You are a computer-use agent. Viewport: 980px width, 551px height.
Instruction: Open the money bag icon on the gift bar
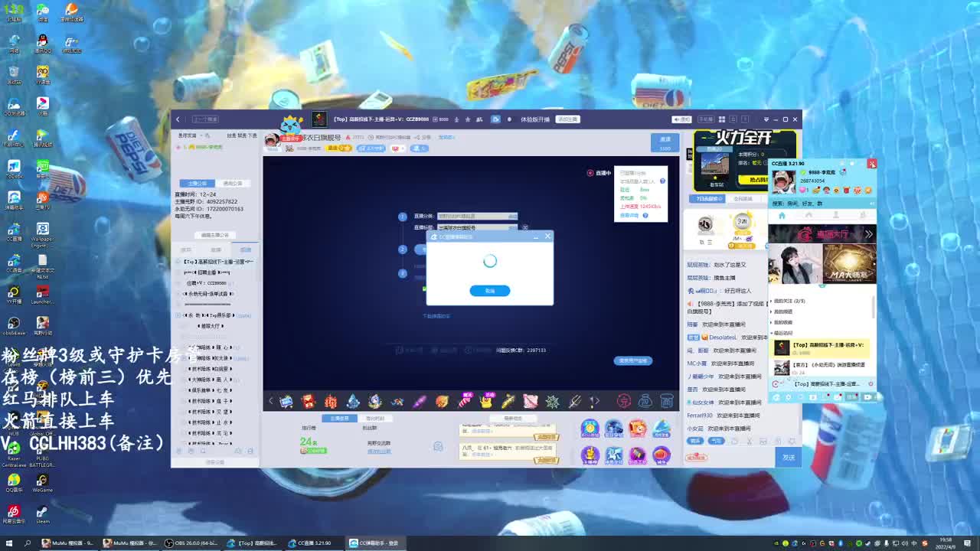pos(645,401)
